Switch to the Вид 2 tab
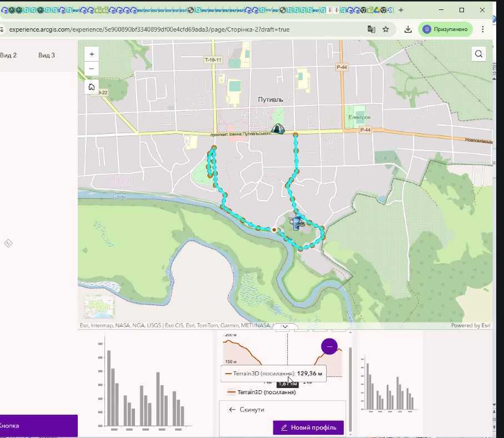Viewport: 504px width, 438px height. tap(8, 55)
